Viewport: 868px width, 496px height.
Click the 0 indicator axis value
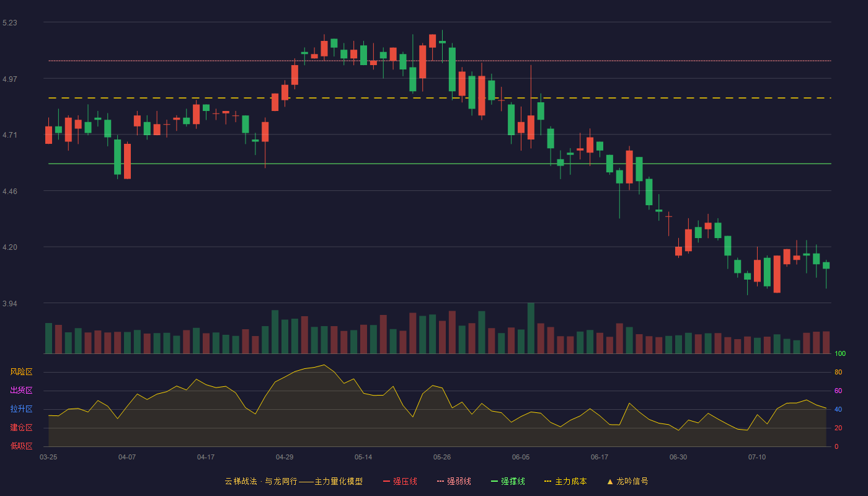point(836,446)
